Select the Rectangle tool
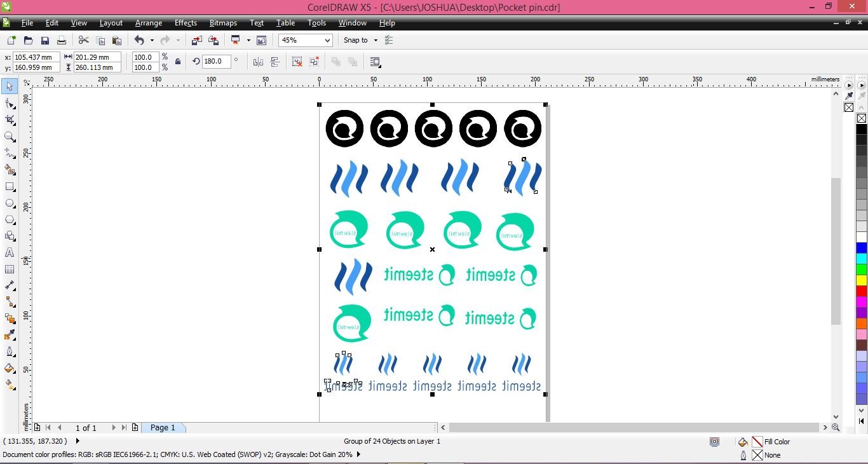This screenshot has height=464, width=868. coord(10,187)
